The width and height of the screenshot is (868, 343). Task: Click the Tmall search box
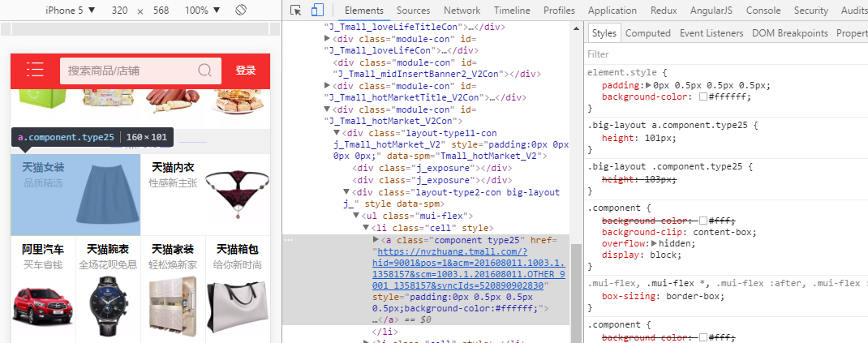coord(140,71)
